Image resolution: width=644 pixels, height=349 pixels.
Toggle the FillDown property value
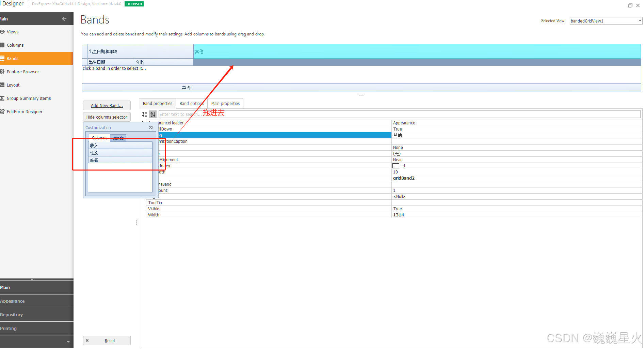pyautogui.click(x=398, y=129)
